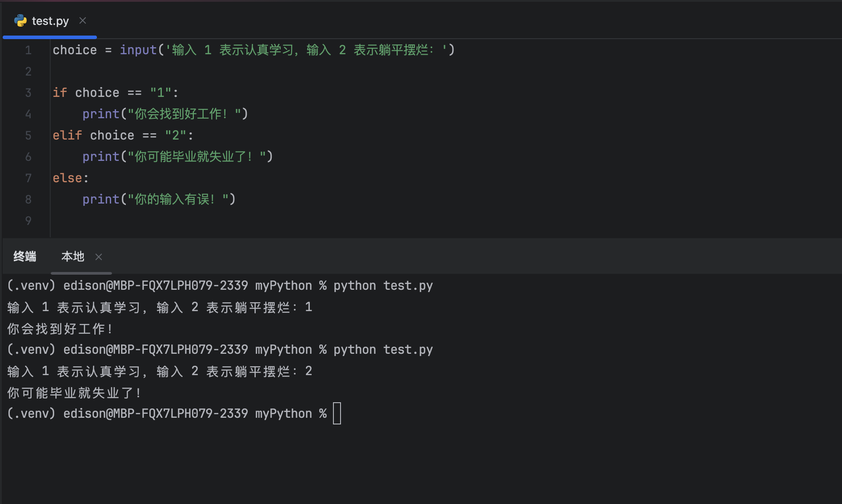The width and height of the screenshot is (842, 504).
Task: Click the (.venv) prompt text in terminal
Action: coord(30,285)
